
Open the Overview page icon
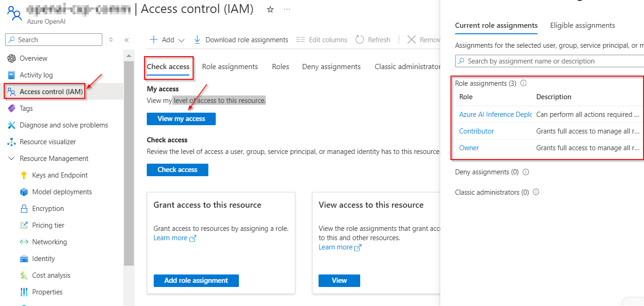12,58
